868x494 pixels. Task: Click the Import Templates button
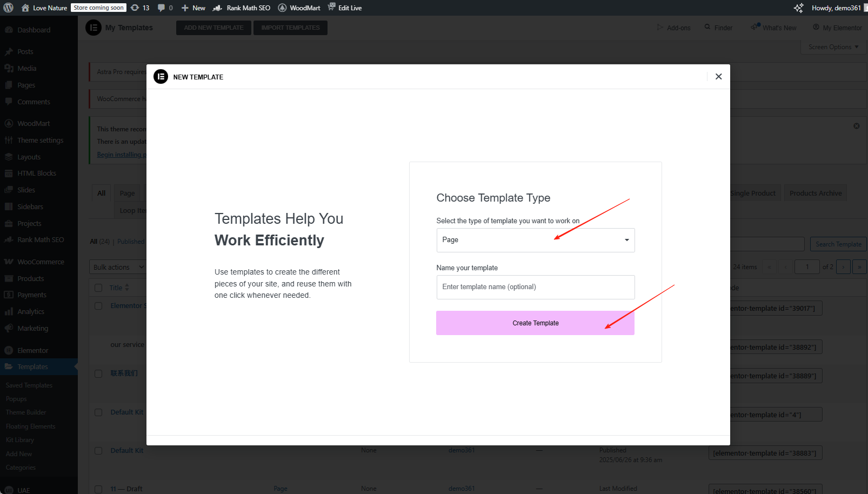(x=290, y=28)
